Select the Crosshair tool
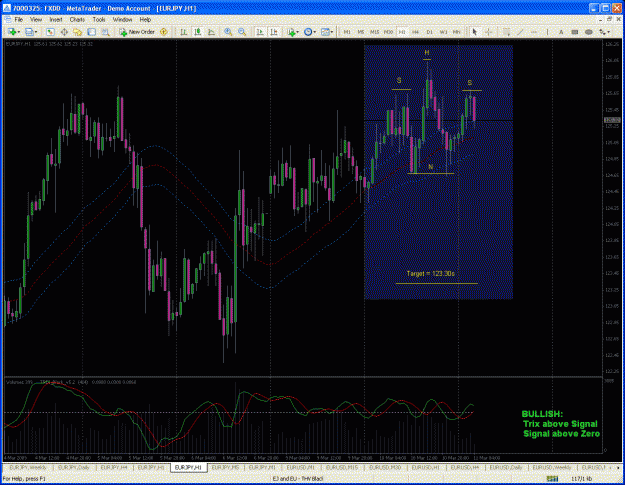625x485 pixels. click(488, 32)
